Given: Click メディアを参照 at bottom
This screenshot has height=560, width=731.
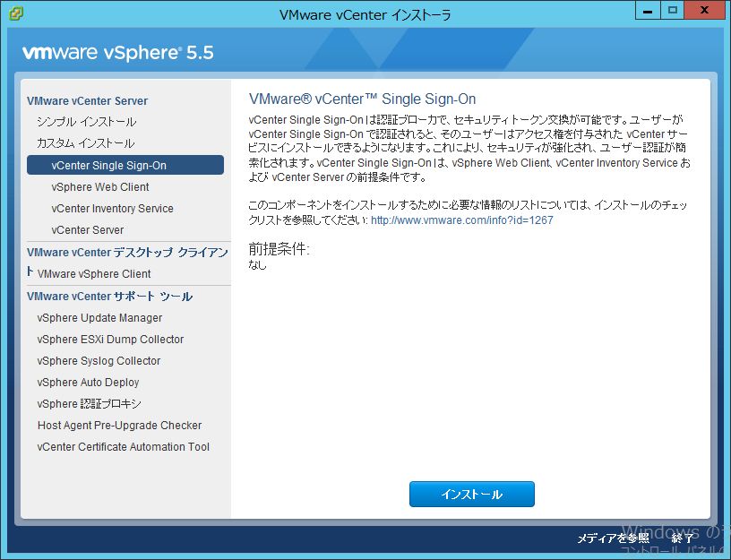Looking at the screenshot, I should [613, 538].
